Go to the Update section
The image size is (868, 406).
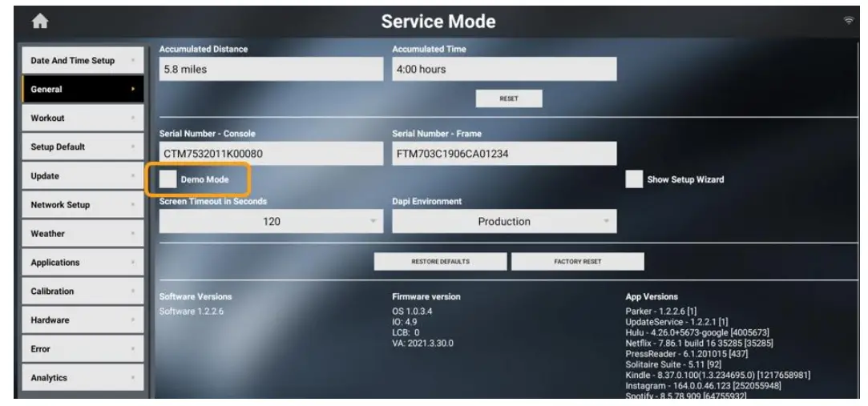83,176
